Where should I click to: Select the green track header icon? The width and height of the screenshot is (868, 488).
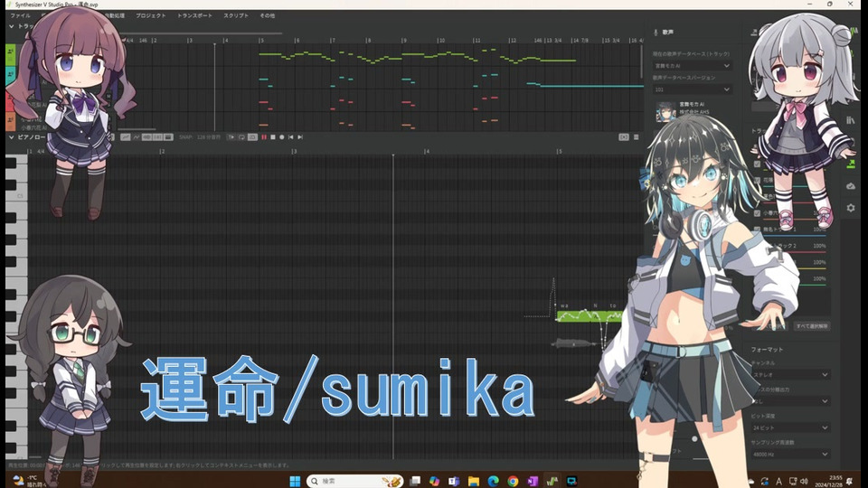(11, 53)
